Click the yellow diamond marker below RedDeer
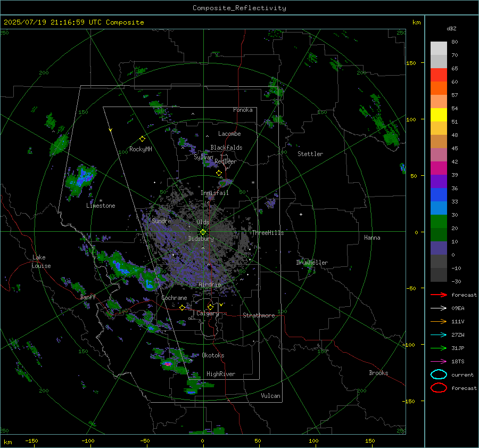 219,173
